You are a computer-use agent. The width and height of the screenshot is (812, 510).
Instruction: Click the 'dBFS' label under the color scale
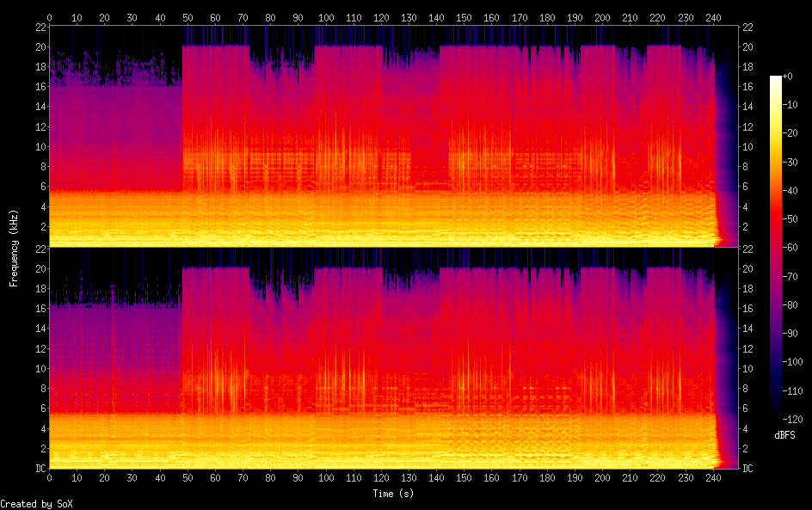(784, 436)
